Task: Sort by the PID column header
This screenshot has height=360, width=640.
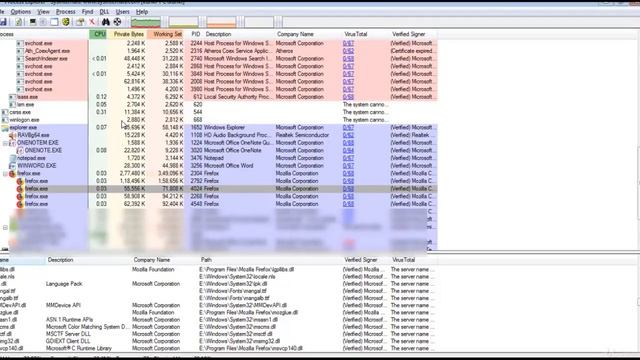Action: [195, 34]
